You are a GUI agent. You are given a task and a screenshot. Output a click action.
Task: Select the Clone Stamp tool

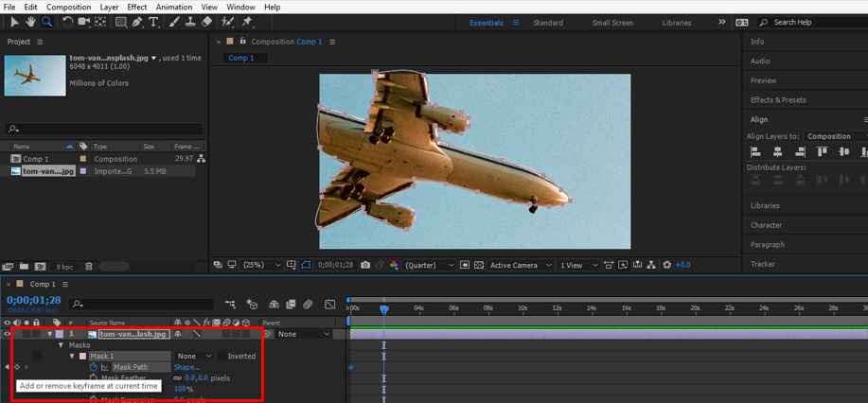pyautogui.click(x=190, y=22)
